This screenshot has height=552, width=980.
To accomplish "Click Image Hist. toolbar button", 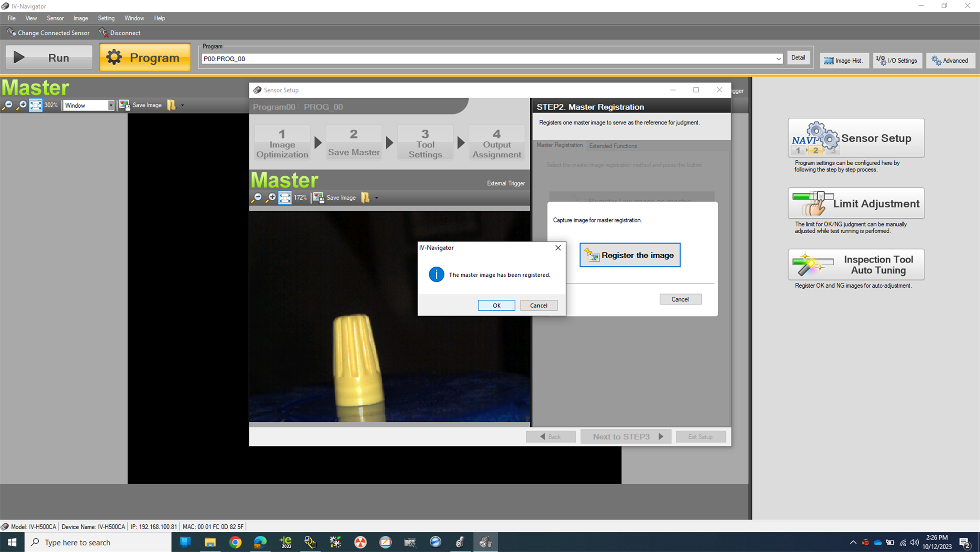I will click(844, 60).
